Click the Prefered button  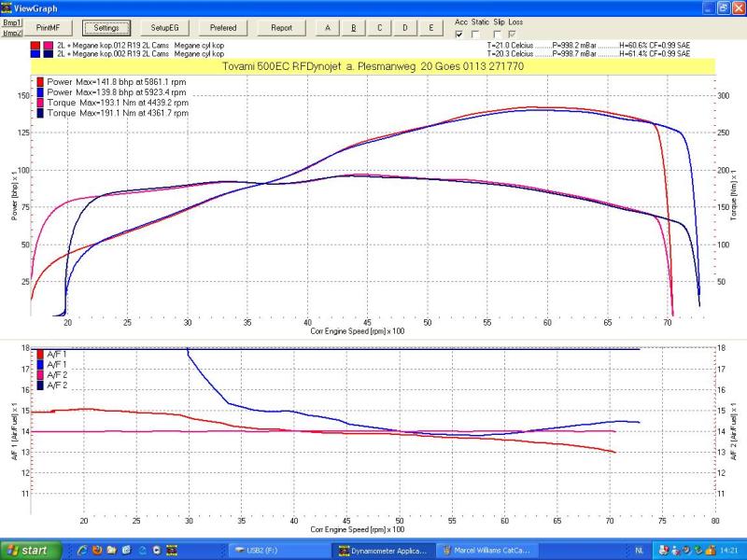tap(223, 28)
